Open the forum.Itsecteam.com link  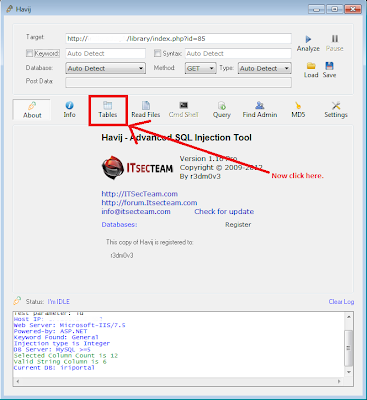pyautogui.click(x=149, y=203)
